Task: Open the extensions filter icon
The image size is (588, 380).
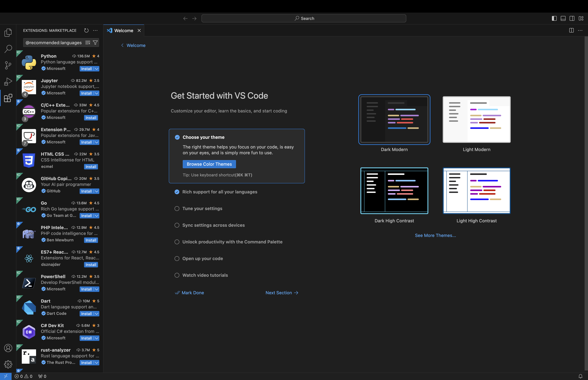Action: (x=95, y=43)
